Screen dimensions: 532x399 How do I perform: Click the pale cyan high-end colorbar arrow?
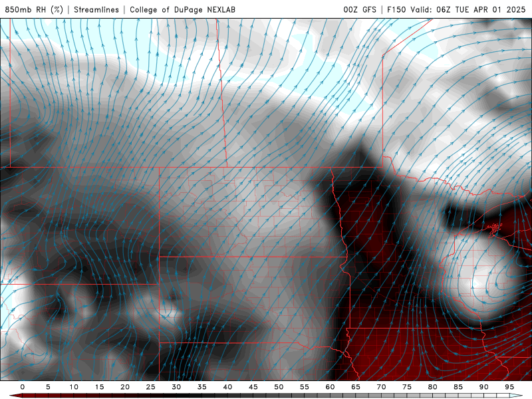(x=516, y=396)
